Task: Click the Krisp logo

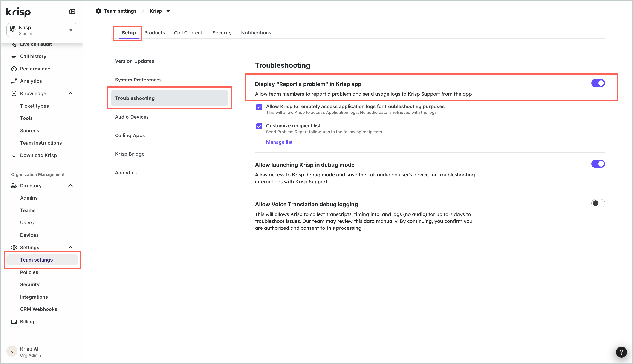Action: tap(18, 12)
